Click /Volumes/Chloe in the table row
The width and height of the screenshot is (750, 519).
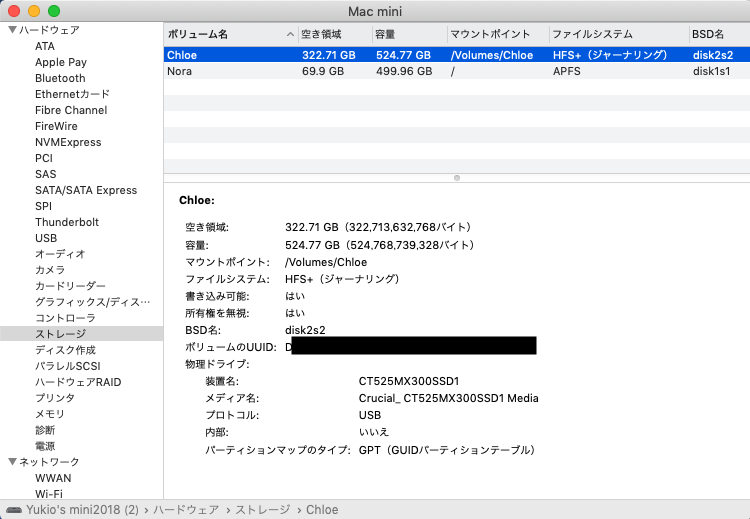[492, 55]
